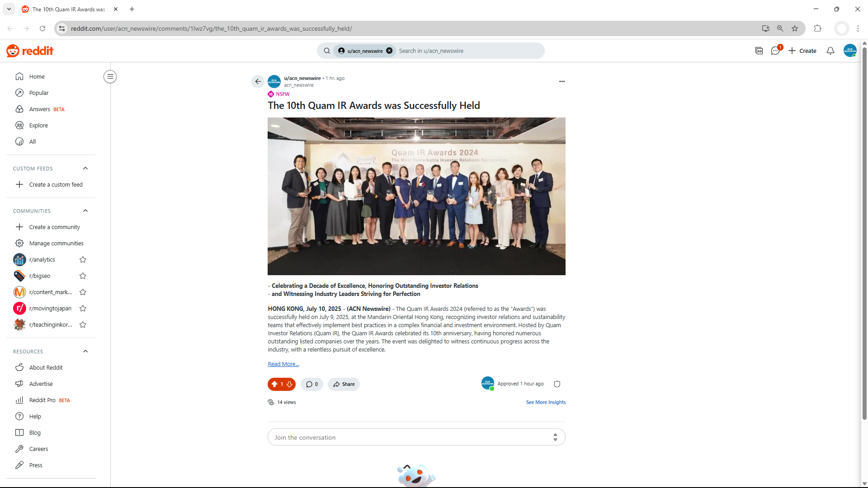Collapse the Resources section
868x488 pixels.
point(85,351)
